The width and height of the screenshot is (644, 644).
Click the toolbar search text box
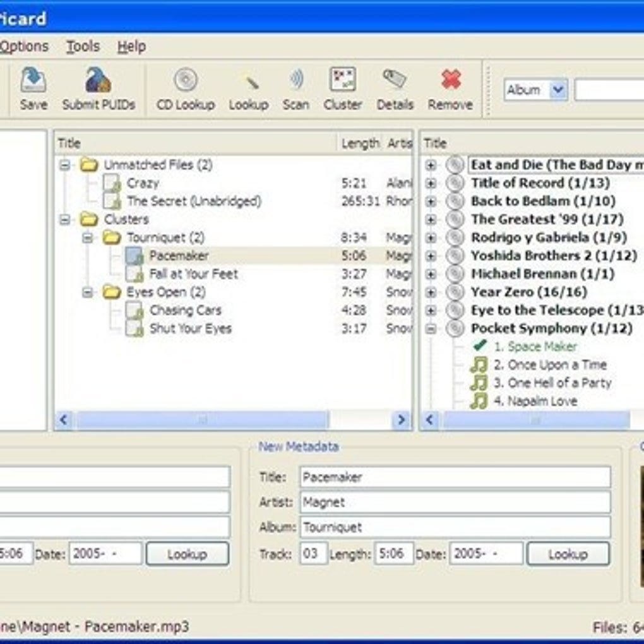point(609,90)
